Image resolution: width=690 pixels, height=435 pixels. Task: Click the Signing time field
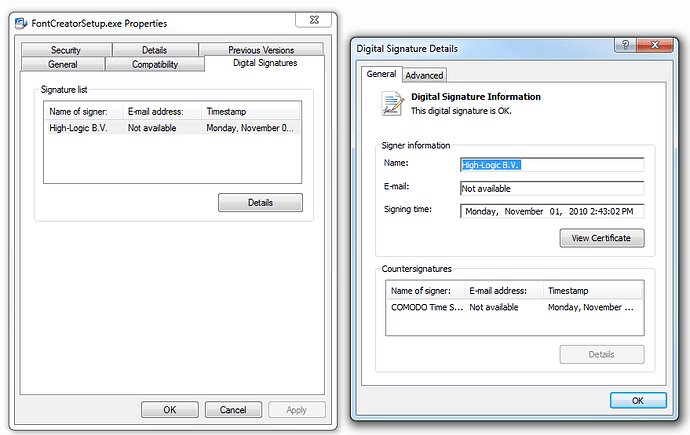(552, 211)
